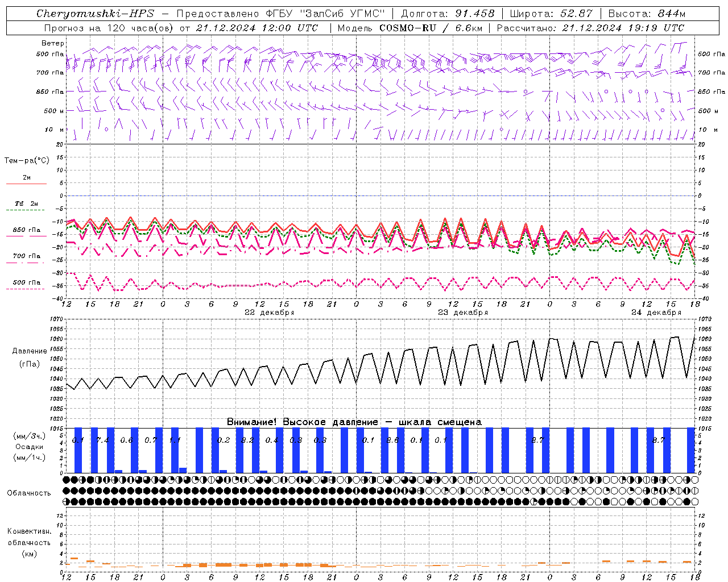Click the 1.1 precipitation value
Image resolution: width=728 pixels, height=582 pixels.
pyautogui.click(x=175, y=440)
